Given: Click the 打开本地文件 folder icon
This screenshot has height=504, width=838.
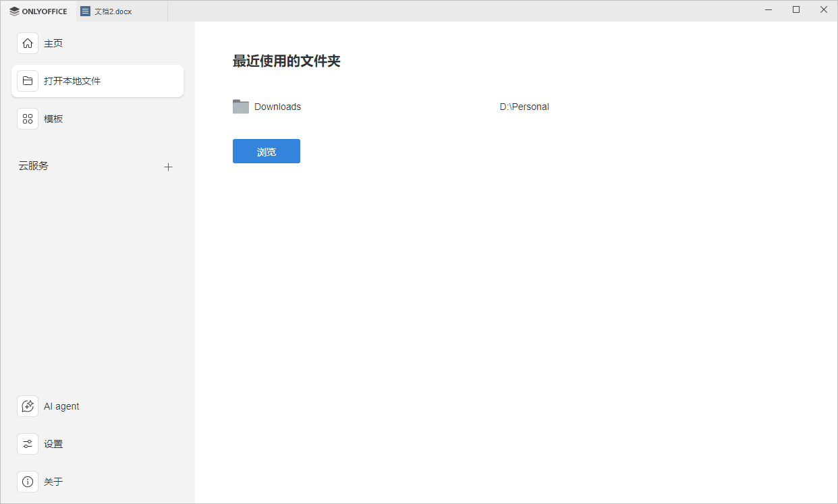Looking at the screenshot, I should point(27,80).
